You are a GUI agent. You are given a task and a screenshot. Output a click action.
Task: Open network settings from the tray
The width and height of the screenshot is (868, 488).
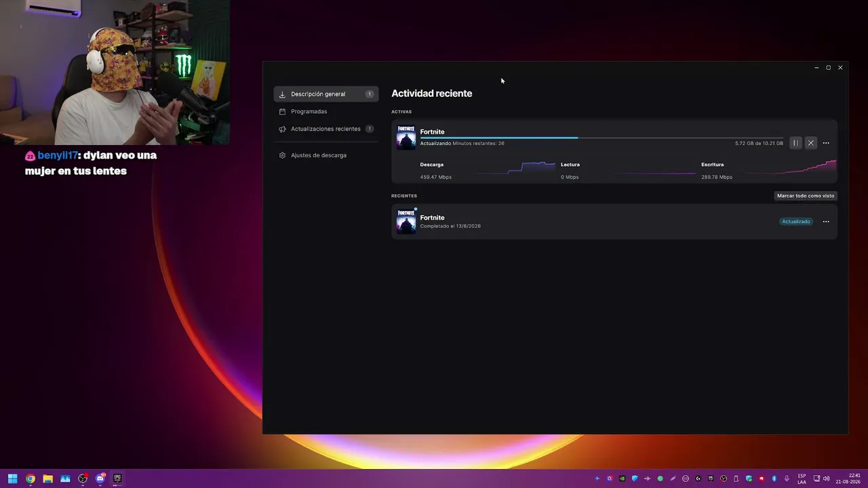[816, 479]
